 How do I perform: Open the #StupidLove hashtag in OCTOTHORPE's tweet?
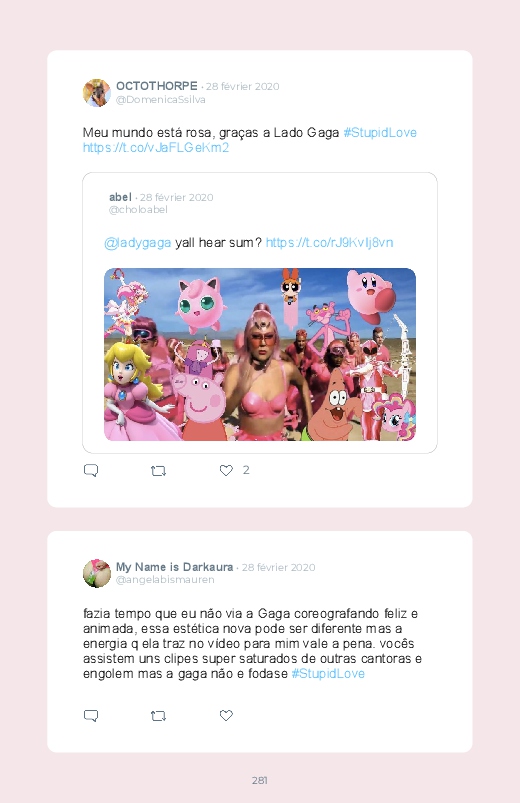coord(380,133)
